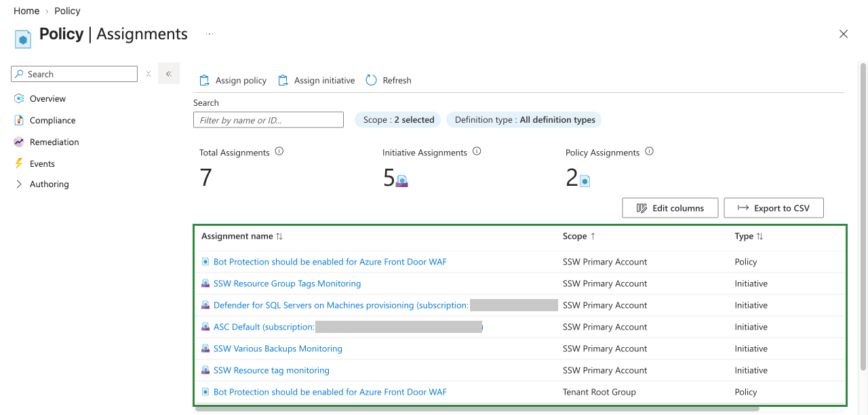Click initiative icon of SSW Resource Group Tags Monitoring
The height and width of the screenshot is (415, 868).
click(205, 283)
